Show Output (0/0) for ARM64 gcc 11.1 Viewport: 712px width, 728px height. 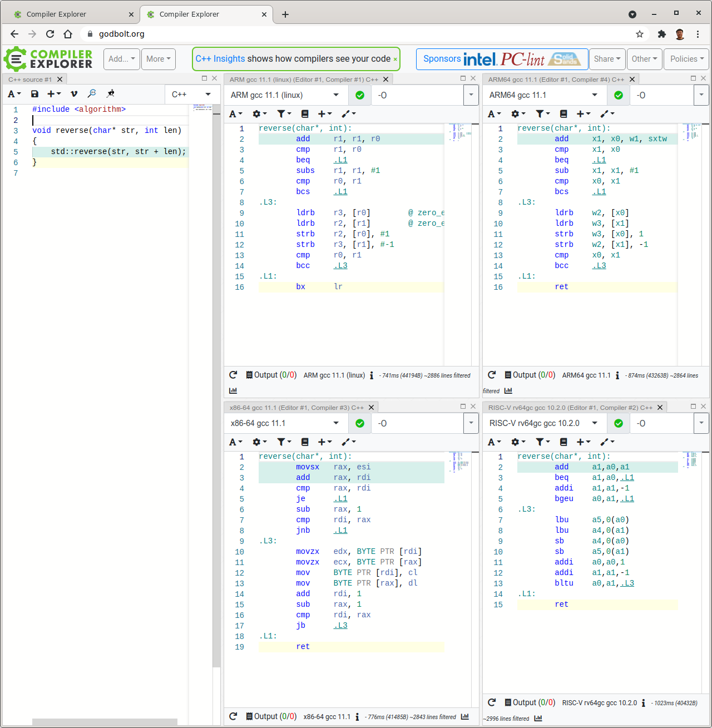(x=530, y=375)
